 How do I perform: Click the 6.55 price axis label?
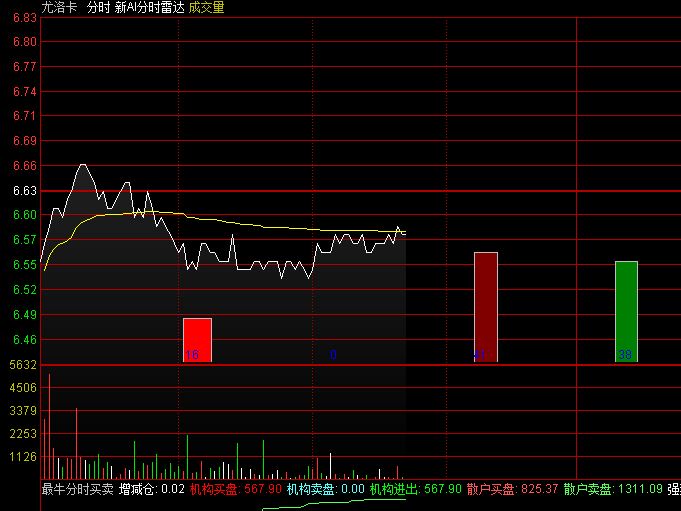(x=25, y=265)
